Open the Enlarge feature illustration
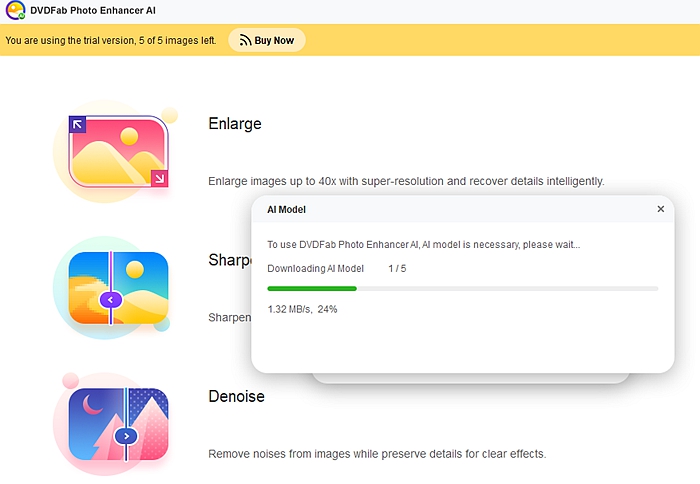This screenshot has height=484, width=700. (115, 151)
